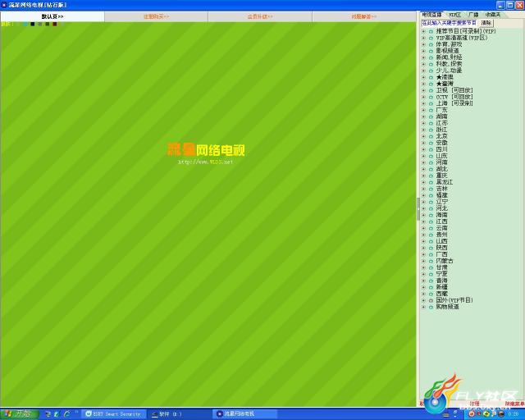Click the folder icon beside 江苏
This screenshot has width=525, height=420.
point(431,123)
